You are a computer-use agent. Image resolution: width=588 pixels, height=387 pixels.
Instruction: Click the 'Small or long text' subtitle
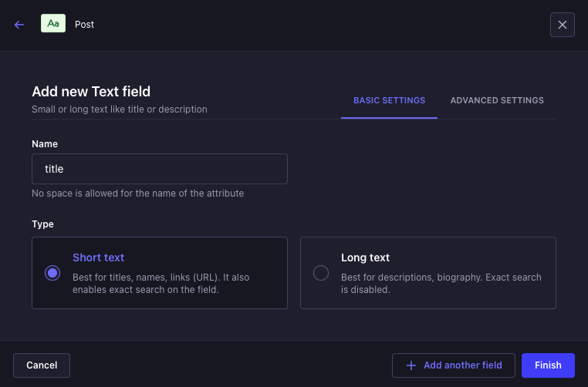point(120,109)
